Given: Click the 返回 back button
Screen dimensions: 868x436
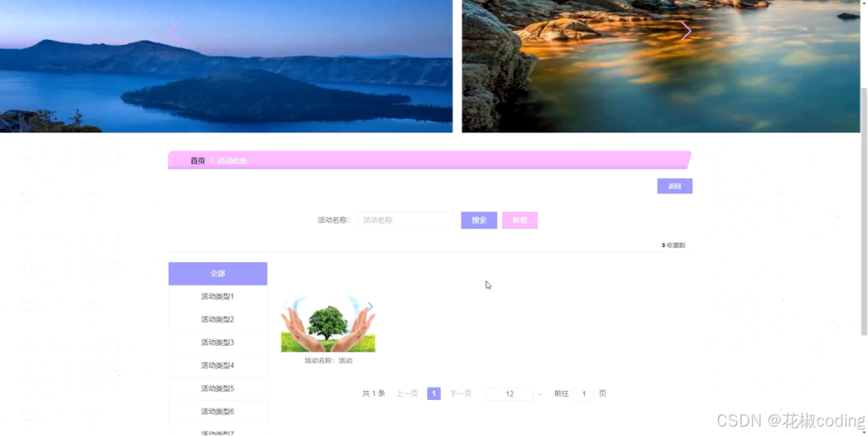Looking at the screenshot, I should pyautogui.click(x=675, y=186).
